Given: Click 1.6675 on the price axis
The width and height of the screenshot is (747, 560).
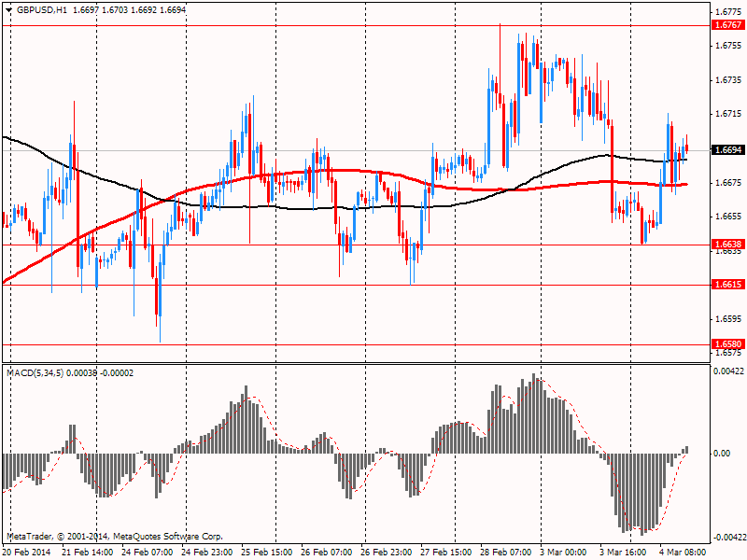Looking at the screenshot, I should (x=728, y=183).
